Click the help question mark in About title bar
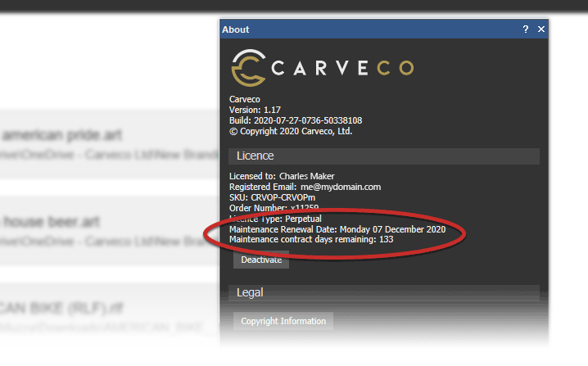 coord(526,29)
